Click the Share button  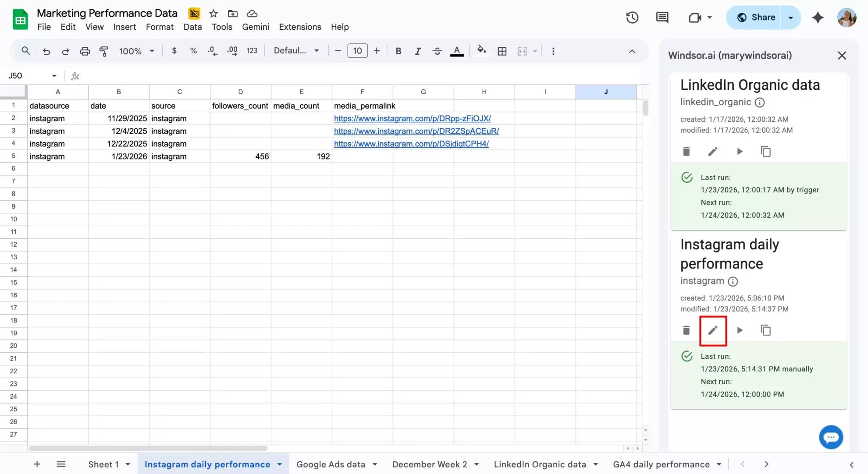756,18
